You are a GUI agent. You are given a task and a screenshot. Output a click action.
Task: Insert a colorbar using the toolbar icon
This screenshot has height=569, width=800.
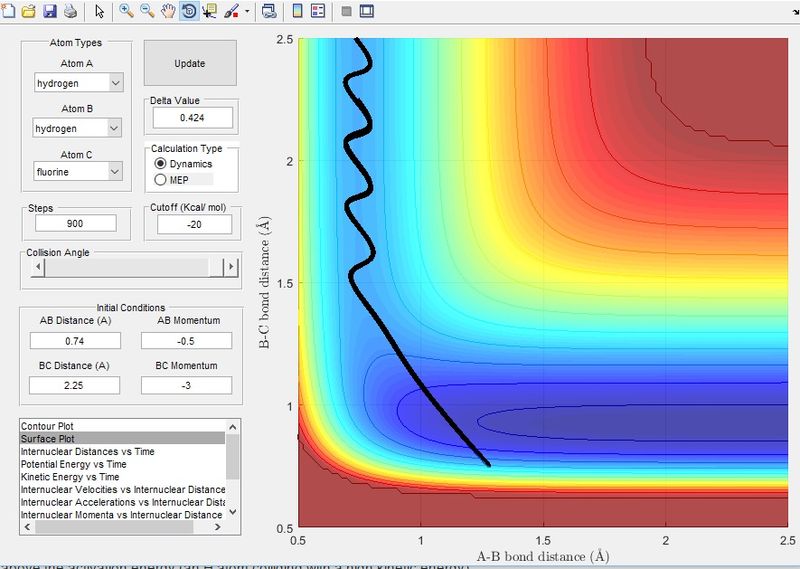tap(297, 11)
